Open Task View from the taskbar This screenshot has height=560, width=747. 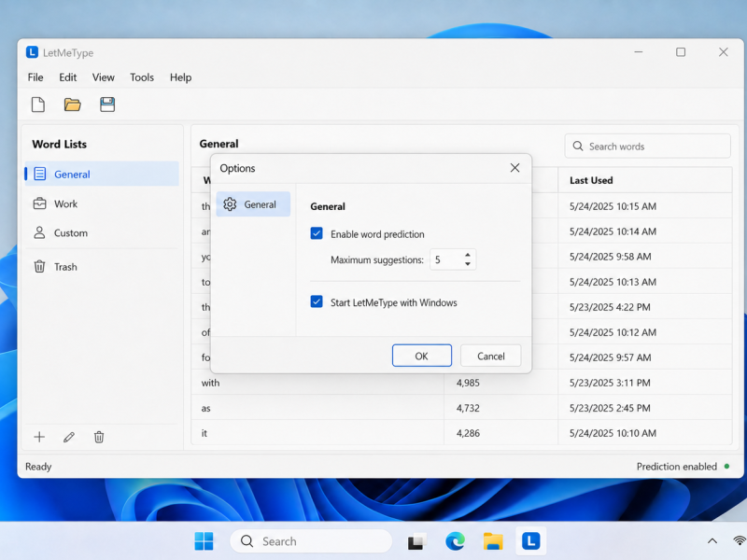[416, 541]
